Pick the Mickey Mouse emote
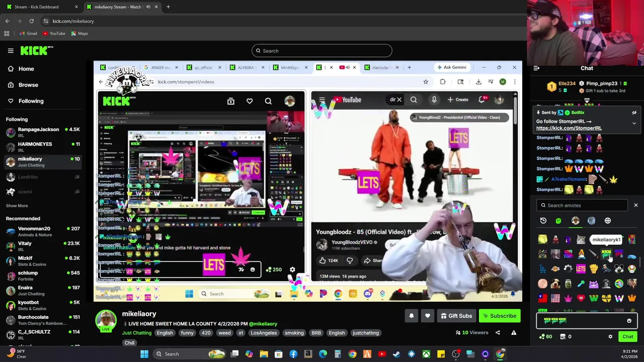Image resolution: width=644 pixels, height=362 pixels. 619,268
